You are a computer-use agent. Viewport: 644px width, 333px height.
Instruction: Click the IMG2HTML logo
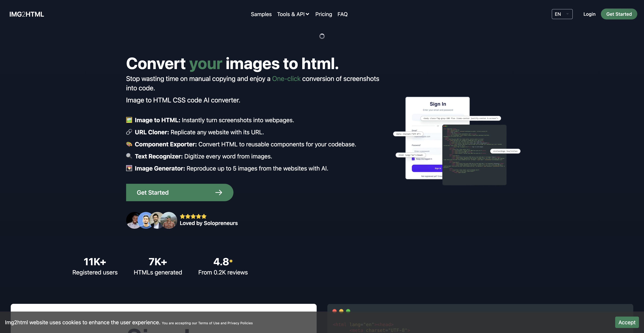(x=26, y=14)
